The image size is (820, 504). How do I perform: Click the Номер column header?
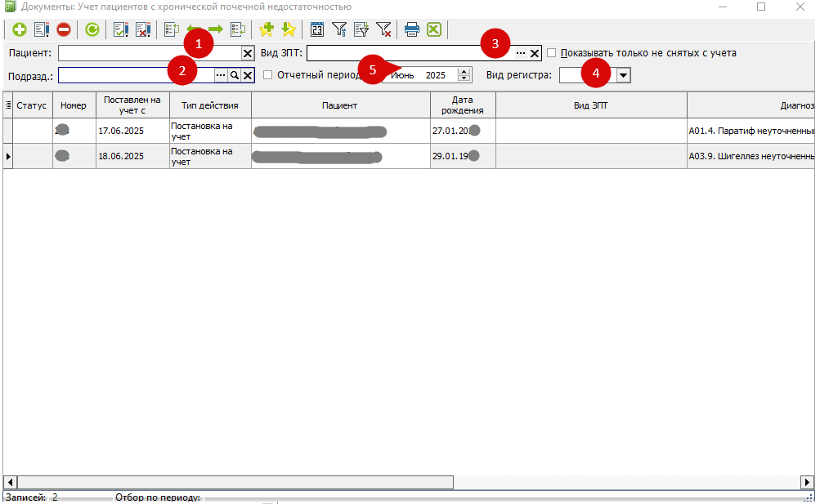(x=74, y=105)
